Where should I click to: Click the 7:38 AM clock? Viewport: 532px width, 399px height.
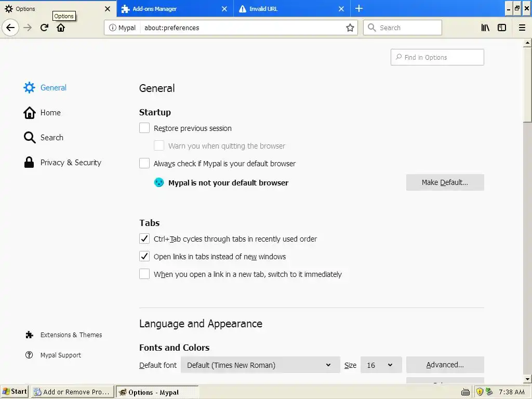point(512,392)
